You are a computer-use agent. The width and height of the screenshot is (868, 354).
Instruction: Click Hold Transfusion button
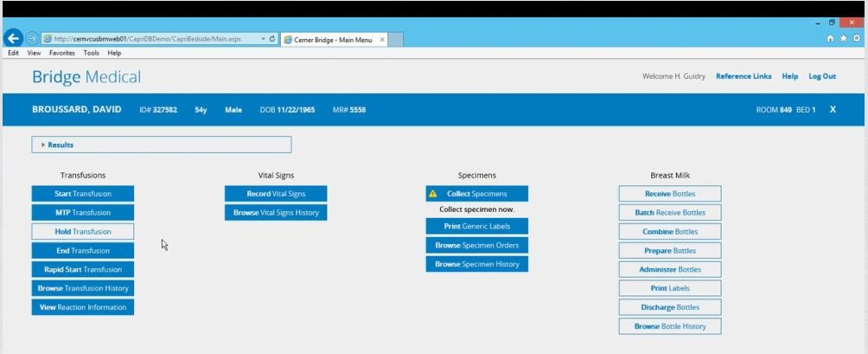[x=82, y=232]
